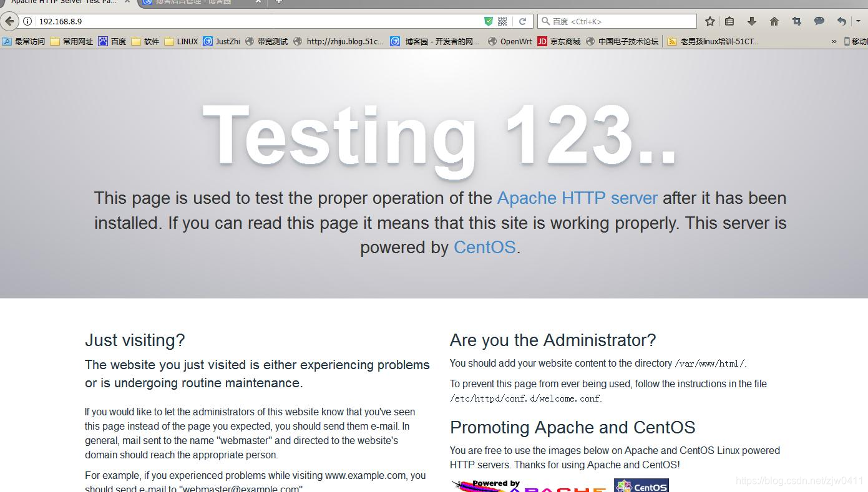Open site information icon beside address
The height and width of the screenshot is (492, 868).
27,21
